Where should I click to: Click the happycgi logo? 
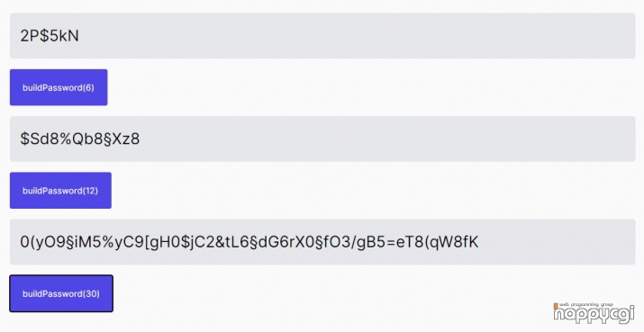point(594,313)
